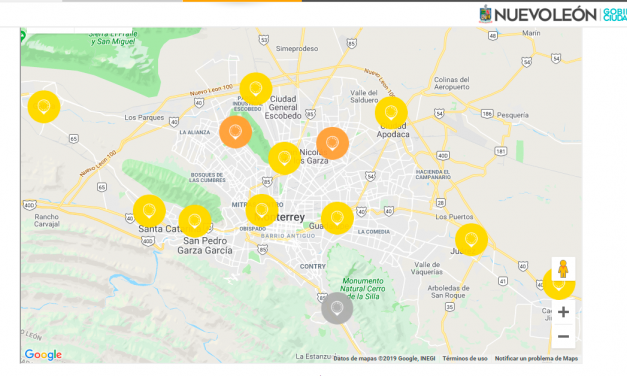
Task: Click the yellow marker at Guadalupe
Action: pos(337,218)
